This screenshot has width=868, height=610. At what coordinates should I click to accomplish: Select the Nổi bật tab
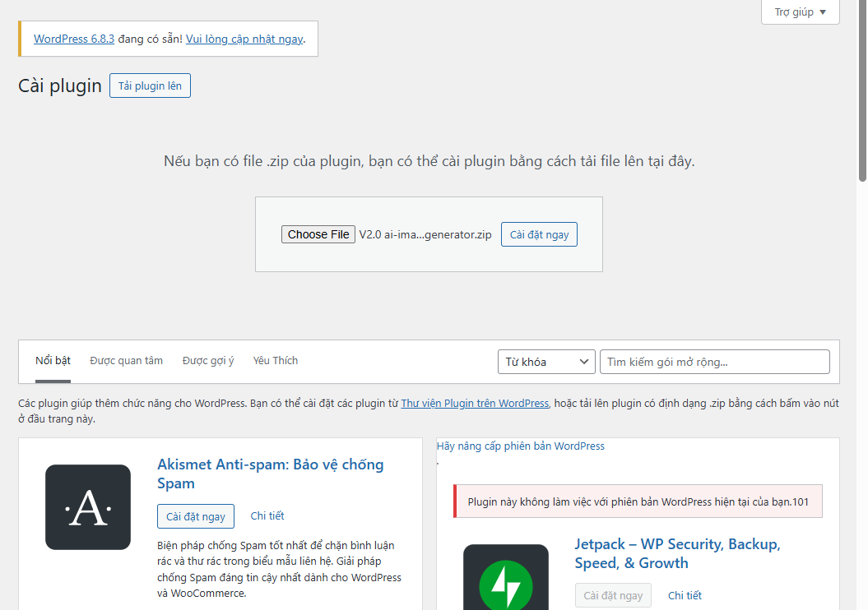click(x=52, y=360)
